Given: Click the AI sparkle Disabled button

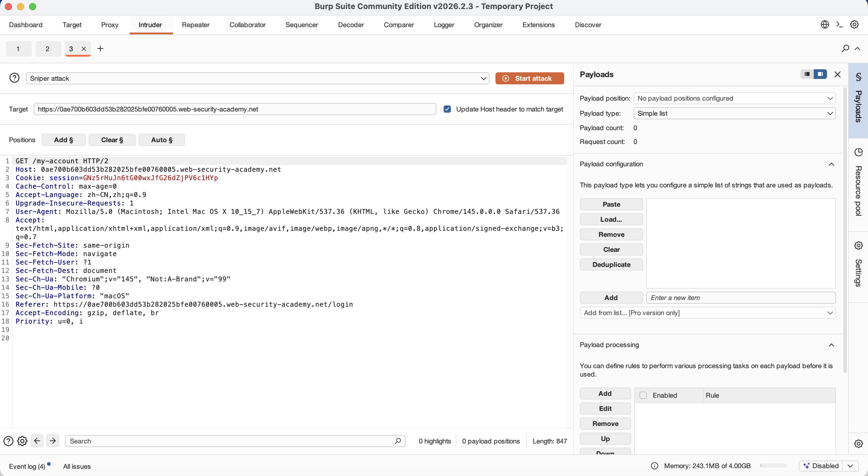Looking at the screenshot, I should pyautogui.click(x=821, y=466).
